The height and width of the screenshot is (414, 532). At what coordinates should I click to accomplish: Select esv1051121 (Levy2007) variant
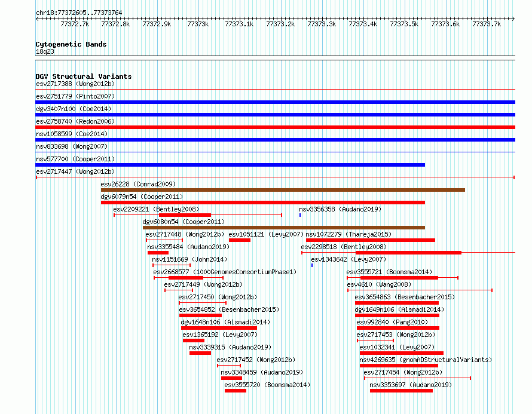pyautogui.click(x=266, y=234)
